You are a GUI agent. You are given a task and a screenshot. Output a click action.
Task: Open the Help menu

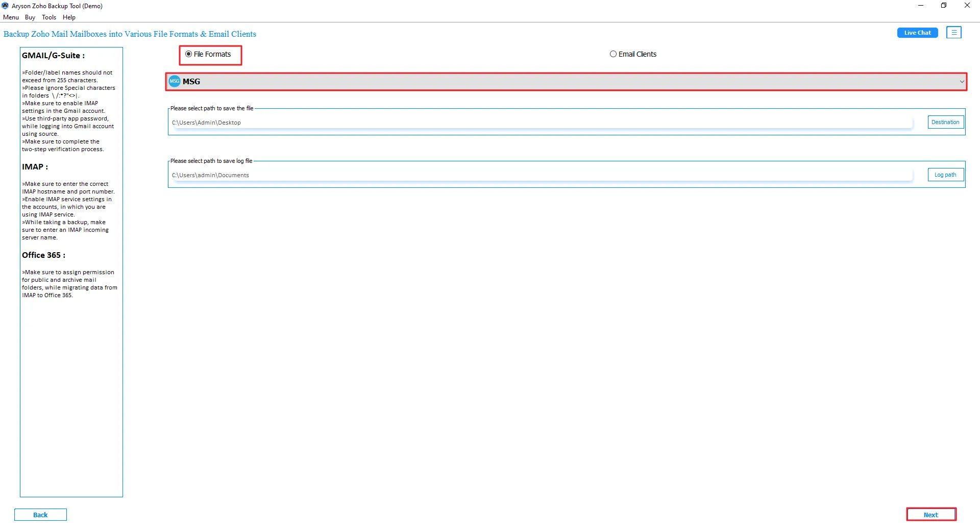pos(69,17)
